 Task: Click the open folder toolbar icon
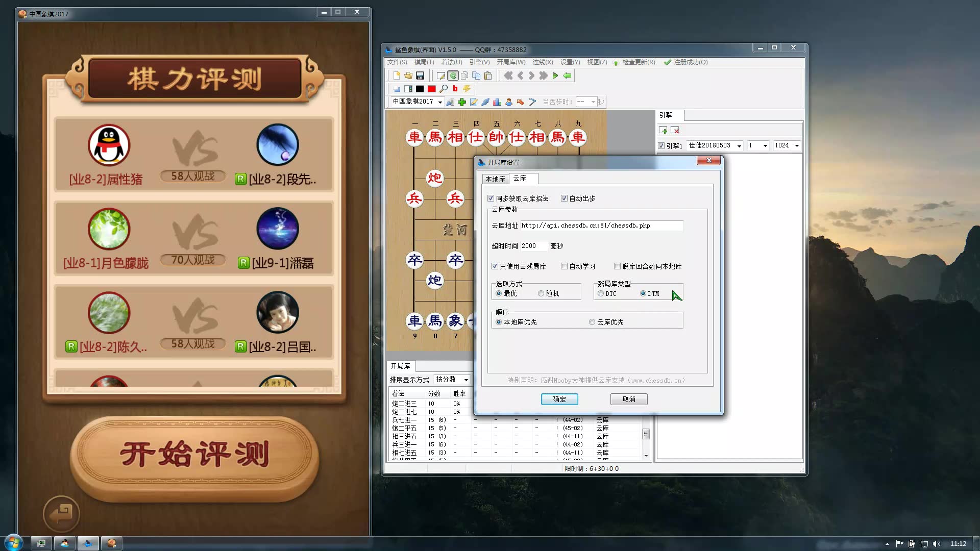point(408,76)
